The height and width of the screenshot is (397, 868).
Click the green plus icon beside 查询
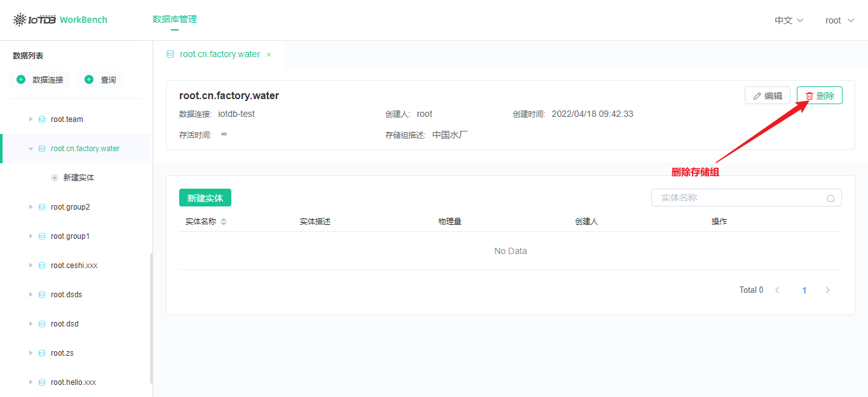pos(90,79)
